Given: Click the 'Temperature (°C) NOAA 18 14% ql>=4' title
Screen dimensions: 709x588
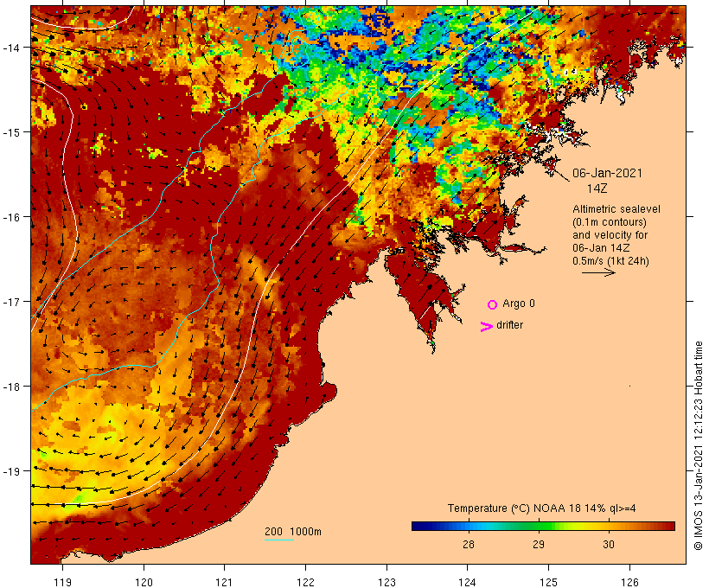Looking at the screenshot, I should (542, 508).
